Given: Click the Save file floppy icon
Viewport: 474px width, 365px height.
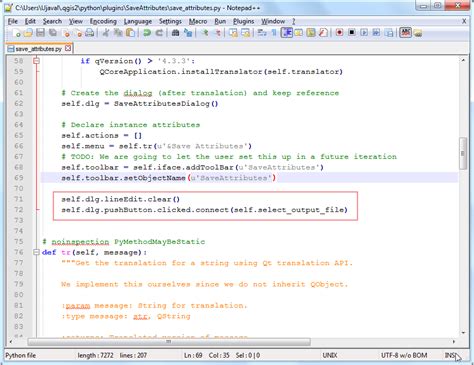Looking at the screenshot, I should point(40,33).
